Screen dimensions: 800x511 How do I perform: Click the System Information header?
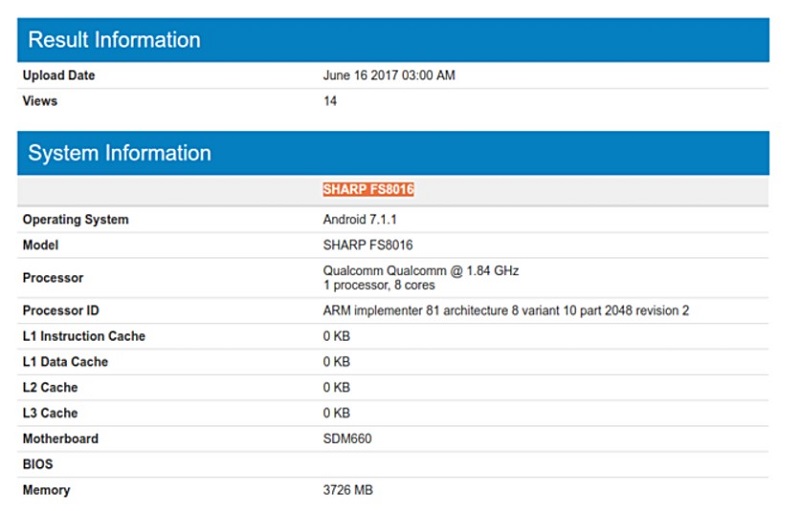[393, 153]
